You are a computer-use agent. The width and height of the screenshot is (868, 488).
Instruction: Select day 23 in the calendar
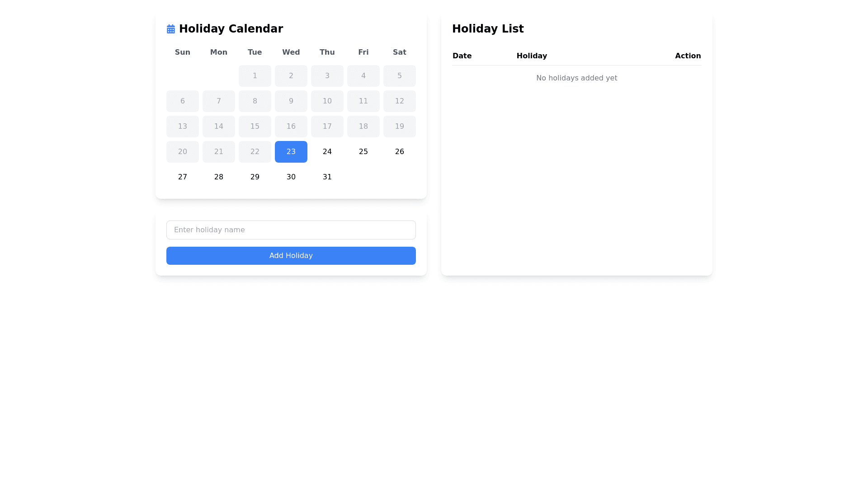click(291, 152)
